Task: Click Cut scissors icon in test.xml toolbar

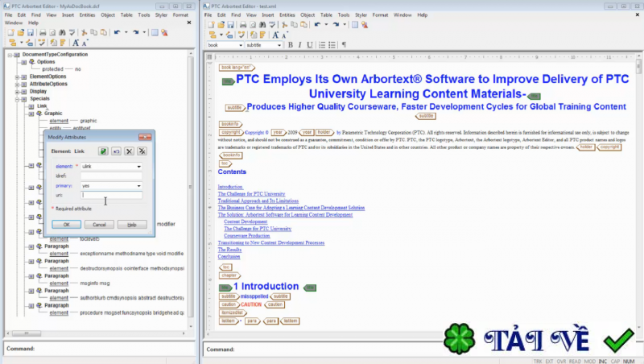Action: coord(284,25)
